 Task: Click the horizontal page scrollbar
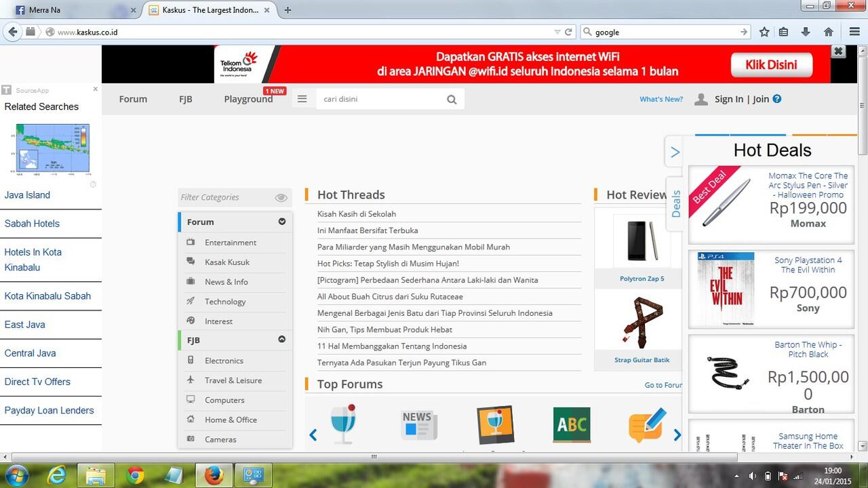[374, 457]
